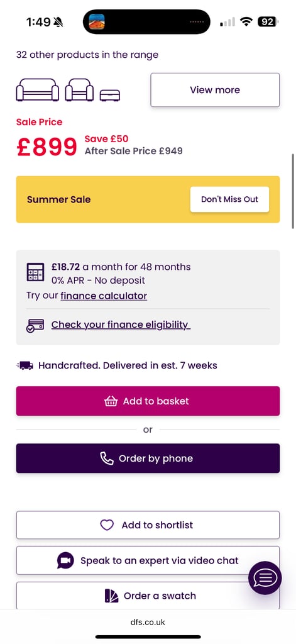This screenshot has height=644, width=296.
Task: Open View more products in range
Action: (215, 90)
